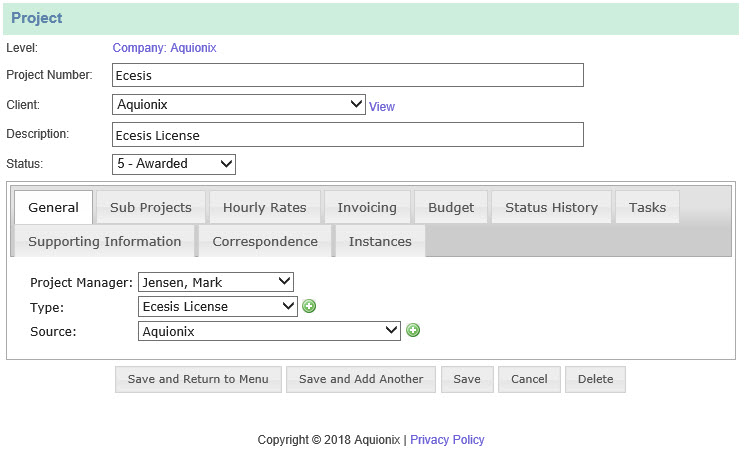
Task: Open the Client dropdown showing Aquionix
Action: [239, 104]
